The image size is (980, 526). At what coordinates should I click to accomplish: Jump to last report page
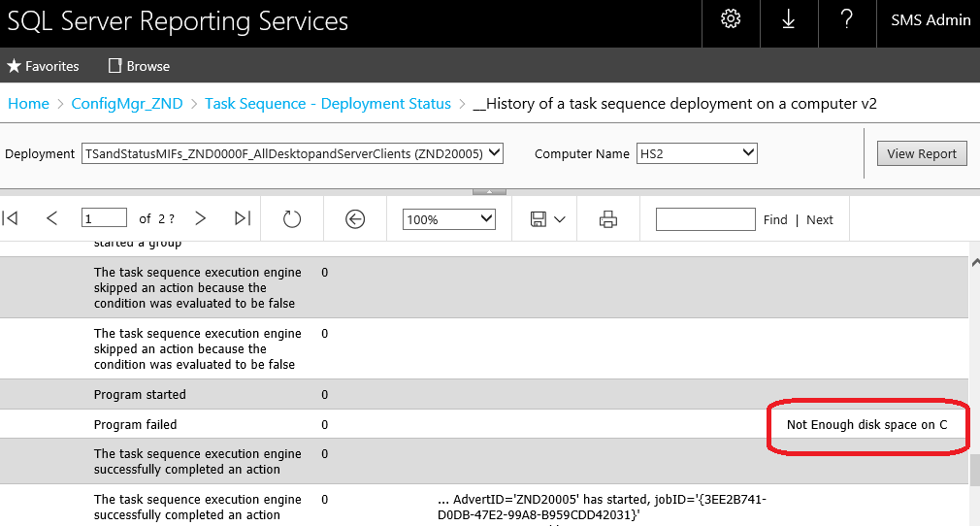[x=243, y=219]
